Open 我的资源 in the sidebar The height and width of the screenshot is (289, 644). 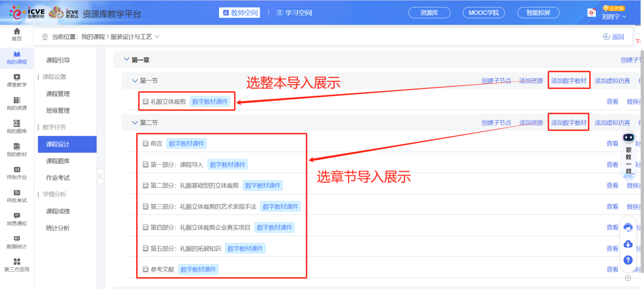[17, 100]
